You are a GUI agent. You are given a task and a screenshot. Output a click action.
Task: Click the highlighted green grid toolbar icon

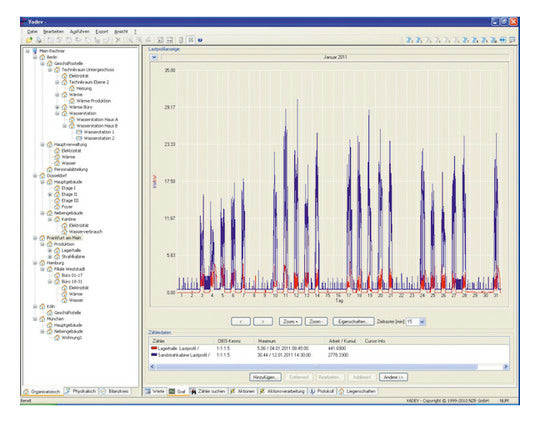[190, 40]
